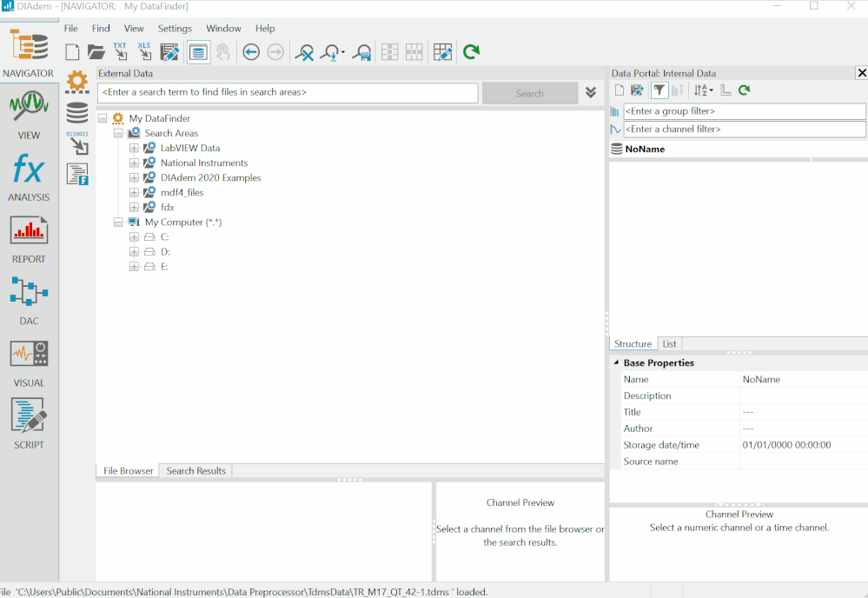Viewport: 868px width, 598px height.
Task: Expand the mdf4_files node
Action: pyautogui.click(x=134, y=193)
